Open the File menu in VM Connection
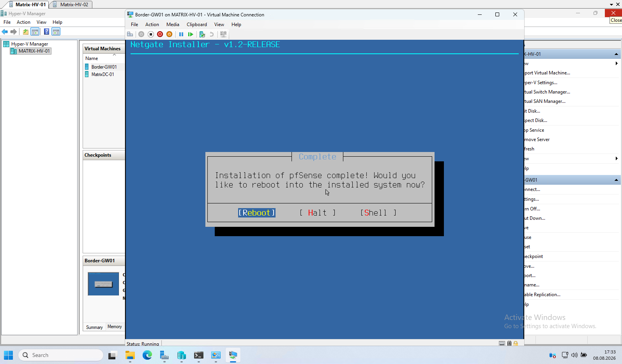The width and height of the screenshot is (622, 364). [134, 24]
